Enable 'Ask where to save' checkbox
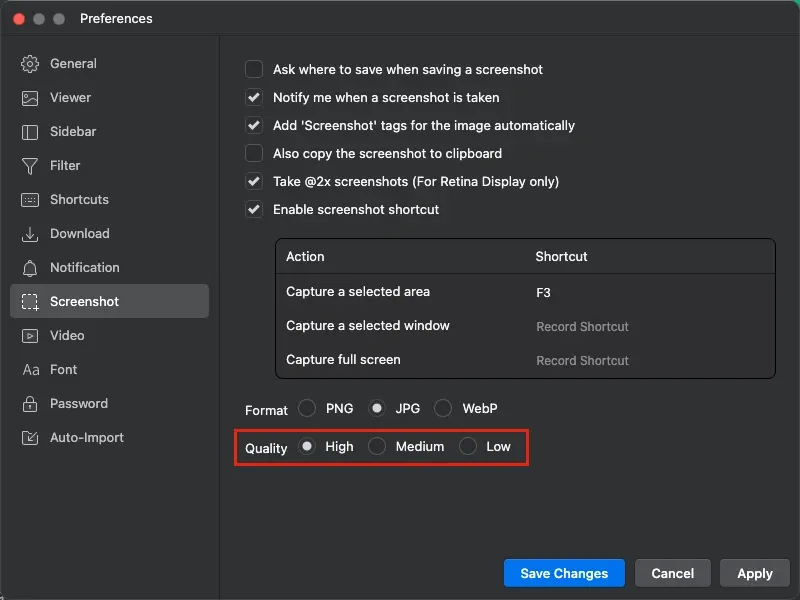Image resolution: width=800 pixels, height=600 pixels. coord(254,70)
